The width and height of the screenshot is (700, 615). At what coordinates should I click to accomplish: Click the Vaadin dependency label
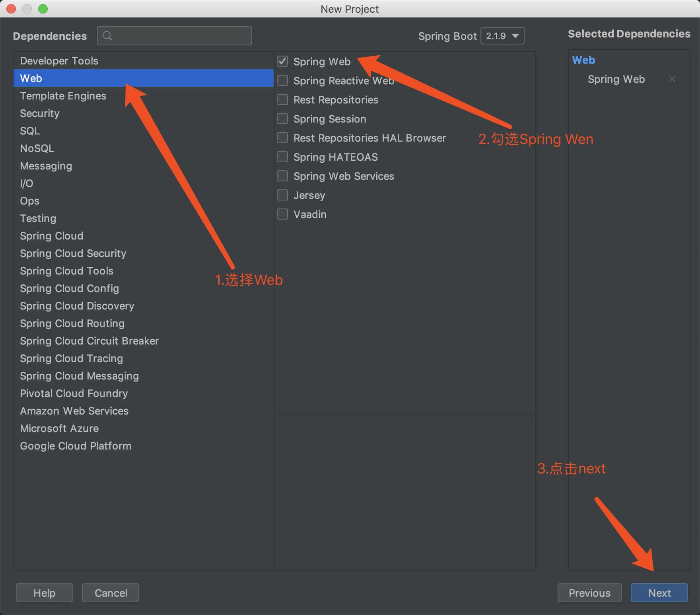point(310,214)
